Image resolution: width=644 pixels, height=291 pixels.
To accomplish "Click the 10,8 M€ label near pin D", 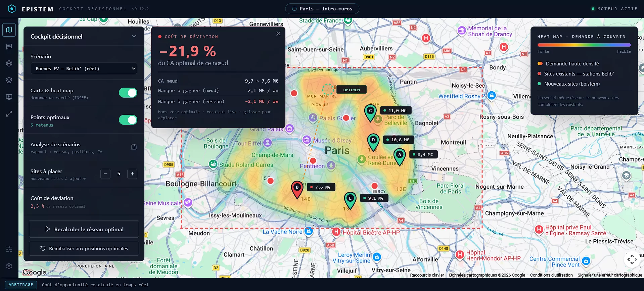I will point(399,140).
